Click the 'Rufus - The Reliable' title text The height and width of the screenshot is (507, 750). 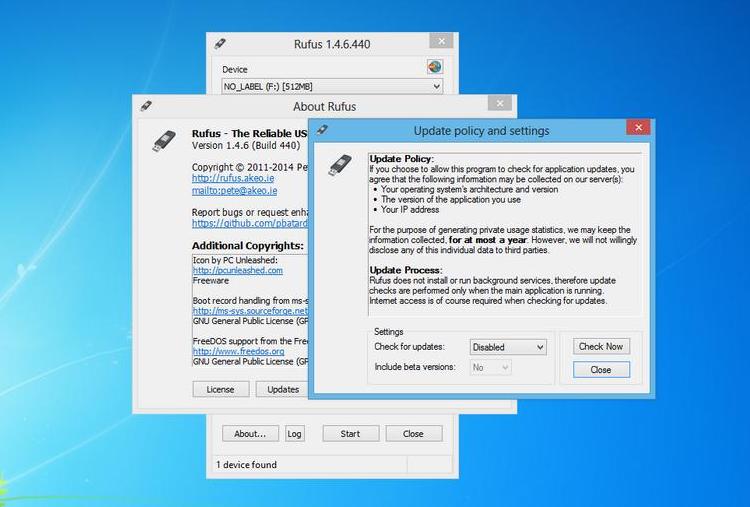click(x=242, y=133)
